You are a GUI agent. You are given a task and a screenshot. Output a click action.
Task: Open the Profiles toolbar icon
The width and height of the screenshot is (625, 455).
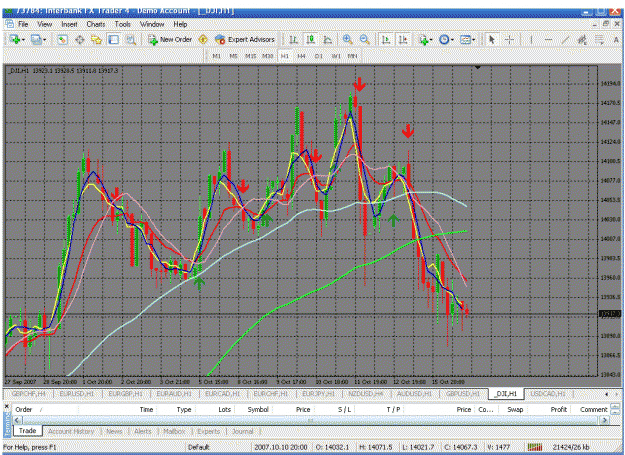pyautogui.click(x=36, y=40)
